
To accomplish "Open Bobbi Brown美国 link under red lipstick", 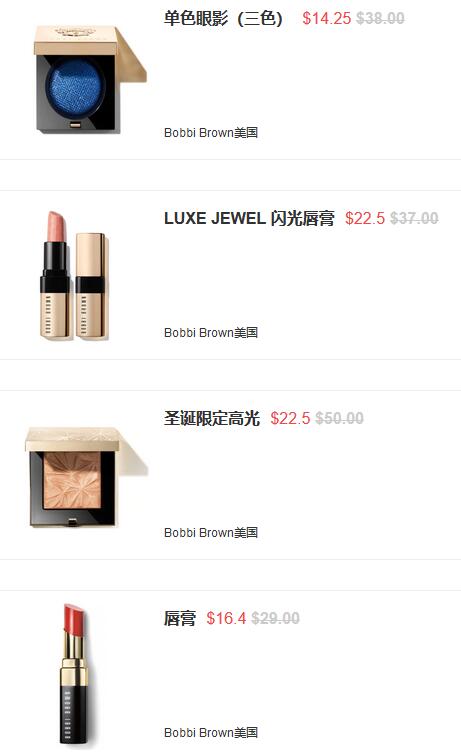I will point(211,732).
